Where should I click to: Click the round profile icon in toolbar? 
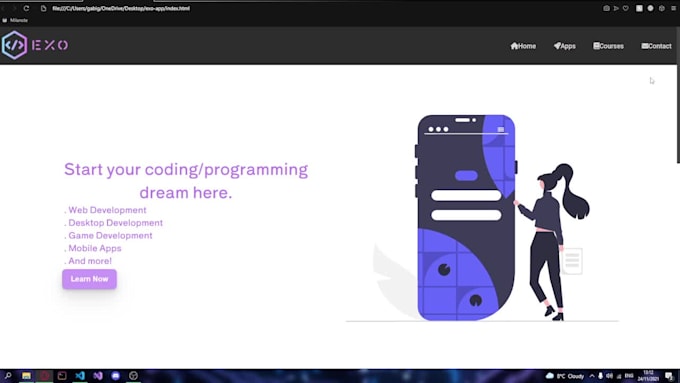(x=651, y=8)
